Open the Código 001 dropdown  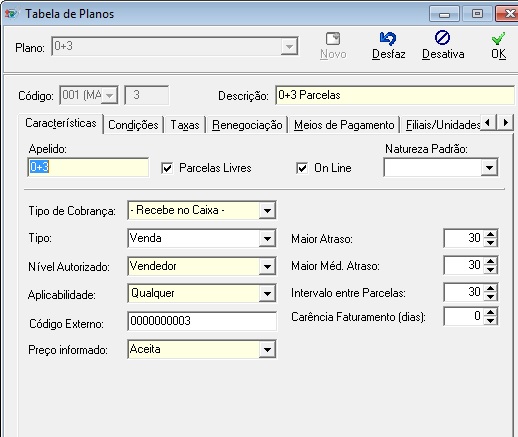coord(109,96)
